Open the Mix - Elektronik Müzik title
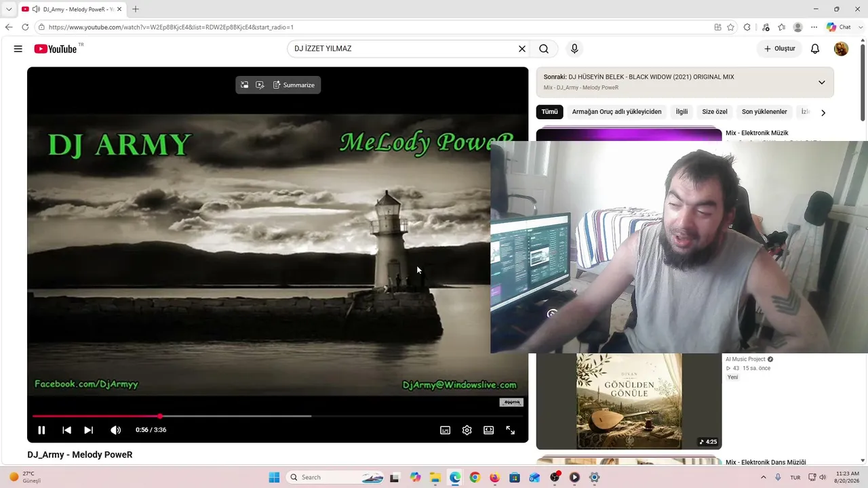The width and height of the screenshot is (868, 488). coord(757,133)
